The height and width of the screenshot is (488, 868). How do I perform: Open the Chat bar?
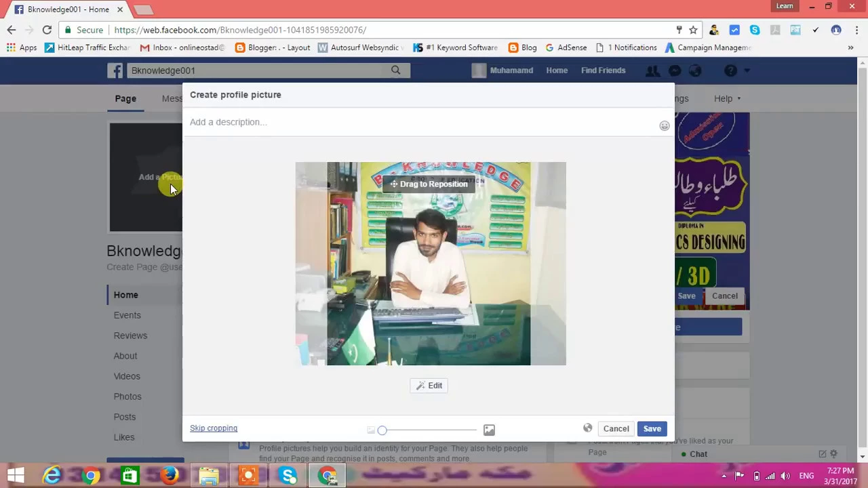coord(698,454)
